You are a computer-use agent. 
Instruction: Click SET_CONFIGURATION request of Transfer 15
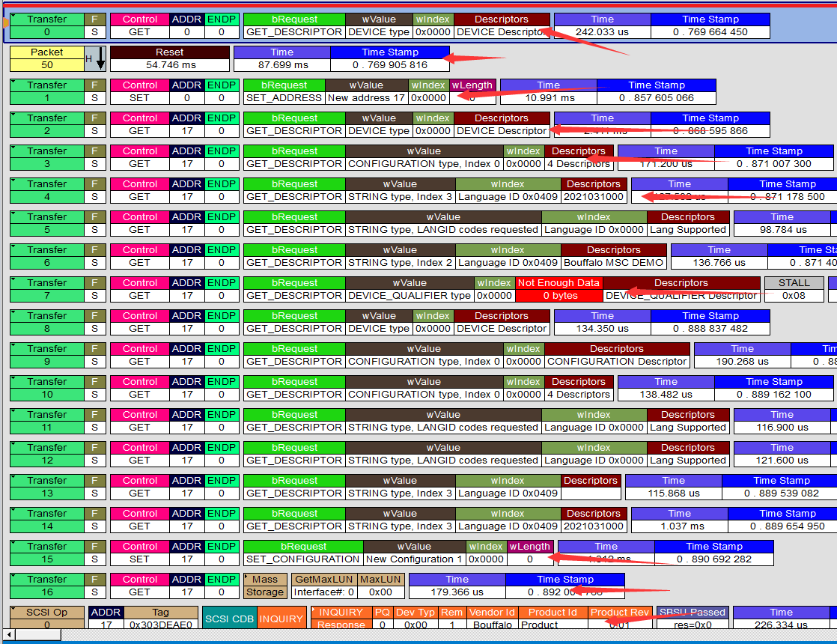click(303, 559)
